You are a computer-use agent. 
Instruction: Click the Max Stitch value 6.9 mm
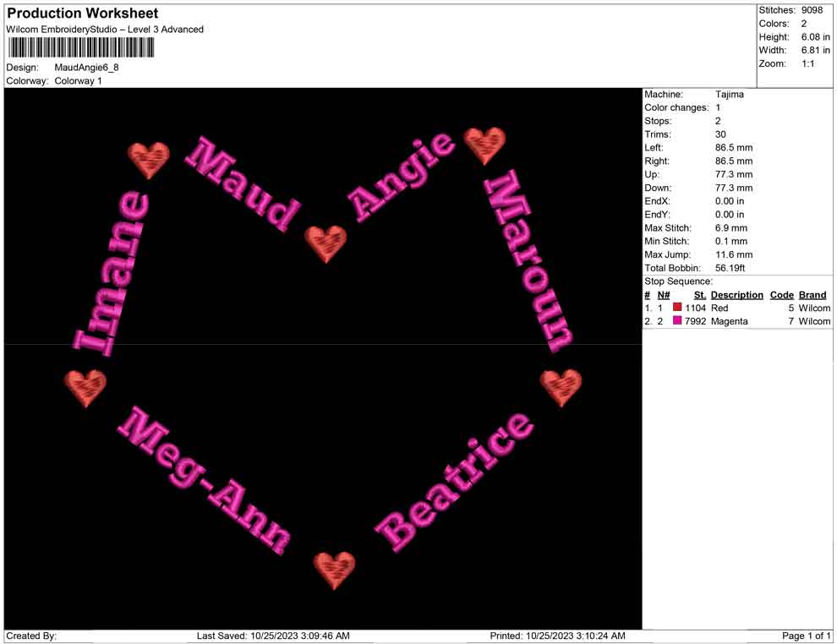coord(730,228)
